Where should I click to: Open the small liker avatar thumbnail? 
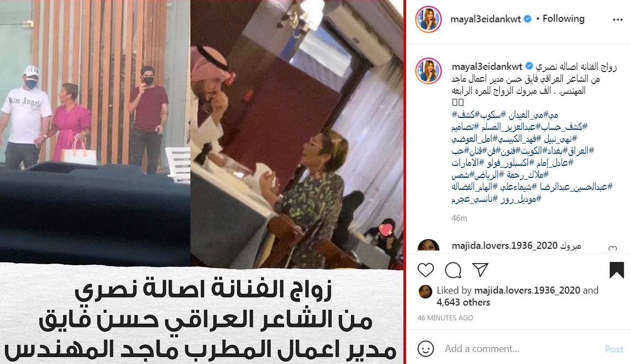tap(425, 291)
